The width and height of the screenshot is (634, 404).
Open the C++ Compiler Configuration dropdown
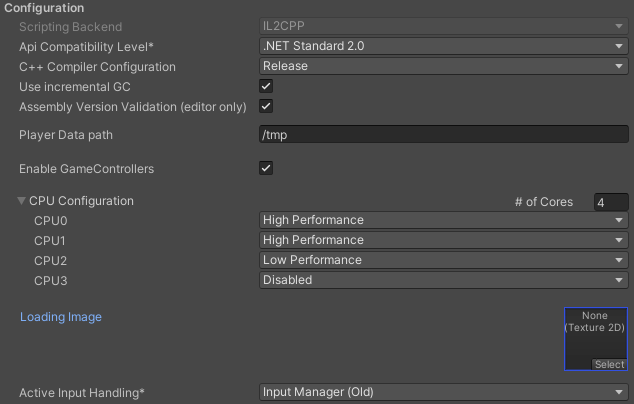click(x=443, y=66)
